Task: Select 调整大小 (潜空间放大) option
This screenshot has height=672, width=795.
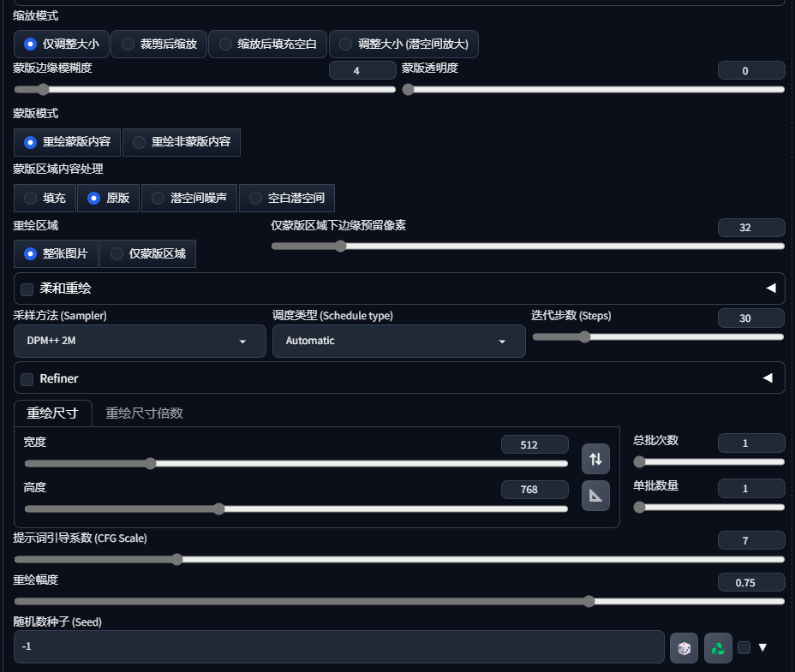Action: [403, 45]
